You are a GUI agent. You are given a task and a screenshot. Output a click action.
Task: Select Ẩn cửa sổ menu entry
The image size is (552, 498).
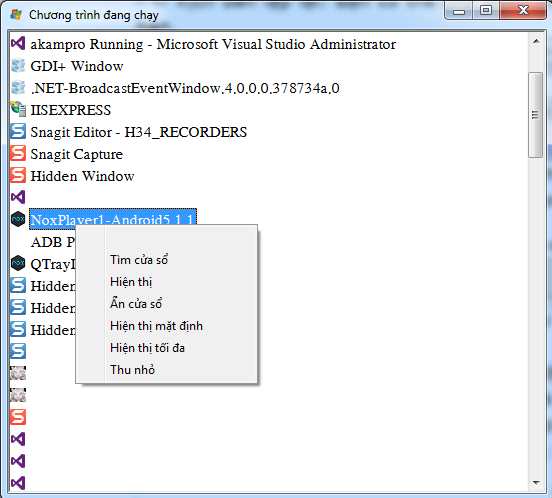click(x=136, y=304)
